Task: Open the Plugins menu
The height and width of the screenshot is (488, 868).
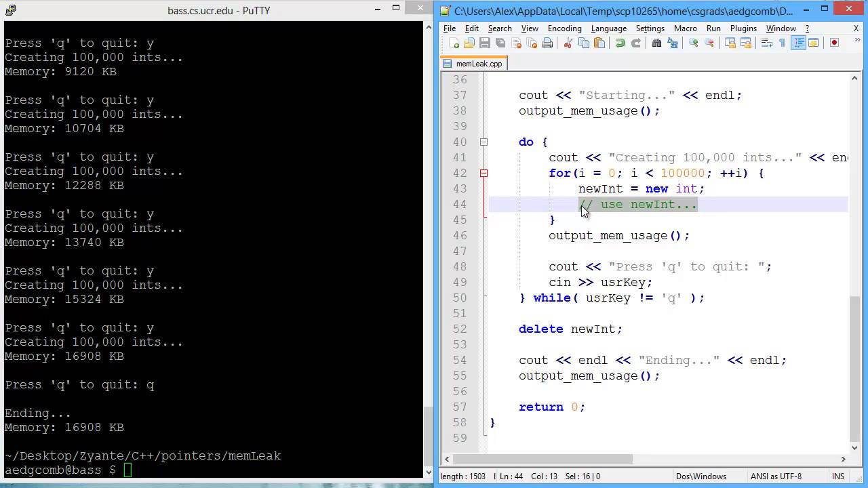Action: pyautogui.click(x=743, y=28)
